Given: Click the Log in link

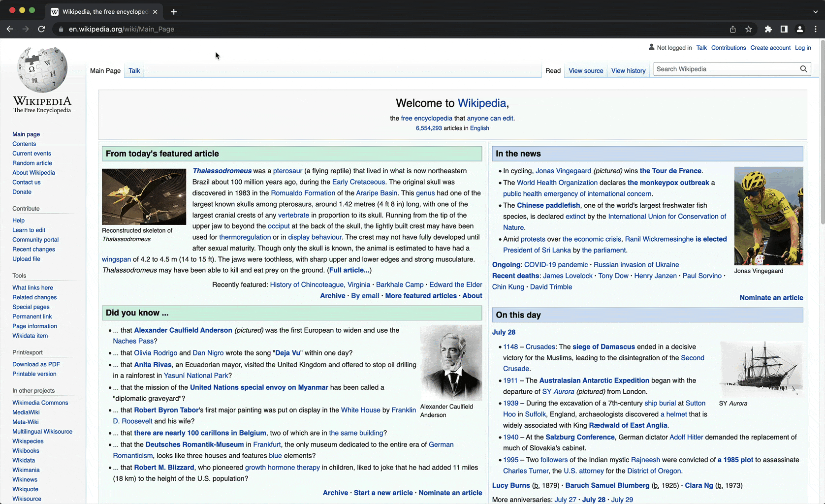Looking at the screenshot, I should (x=803, y=48).
